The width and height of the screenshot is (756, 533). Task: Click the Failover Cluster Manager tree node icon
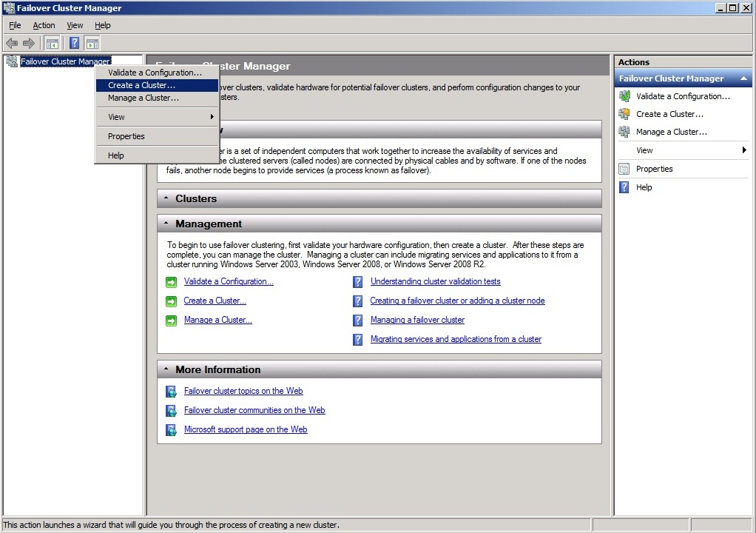tap(11, 61)
